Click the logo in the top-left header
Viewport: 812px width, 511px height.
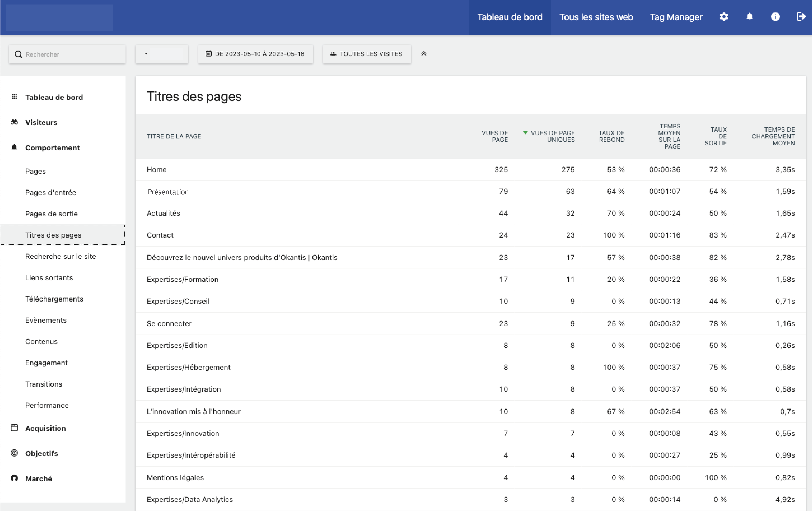[59, 17]
